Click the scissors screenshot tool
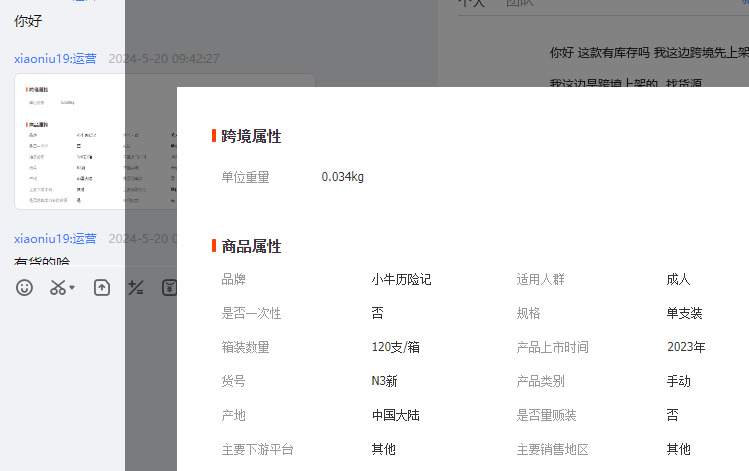 point(58,288)
